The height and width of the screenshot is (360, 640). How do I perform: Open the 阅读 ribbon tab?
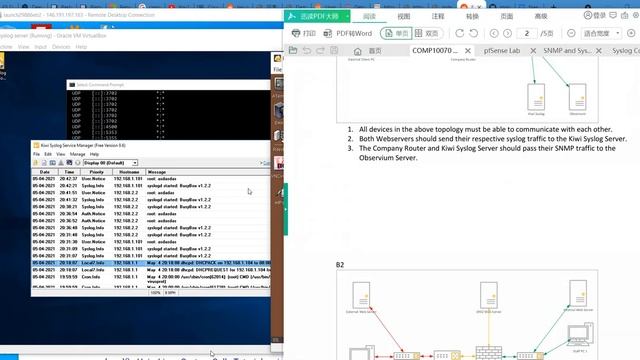click(369, 16)
